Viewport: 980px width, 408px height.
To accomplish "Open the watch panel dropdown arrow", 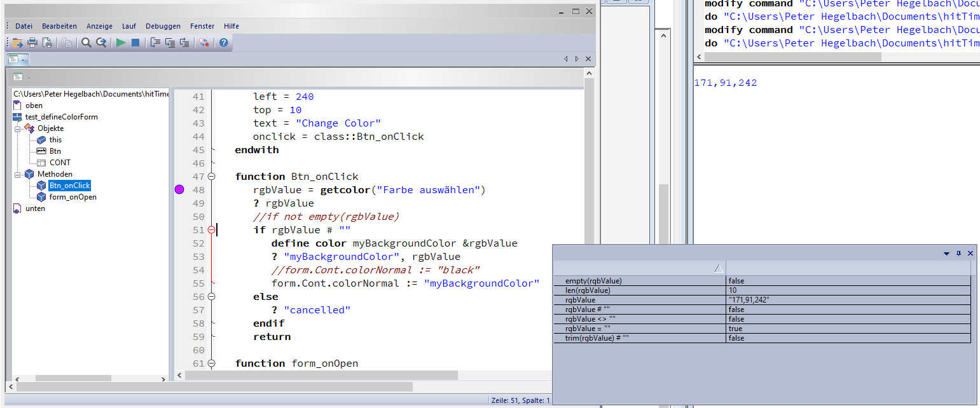I will (946, 253).
